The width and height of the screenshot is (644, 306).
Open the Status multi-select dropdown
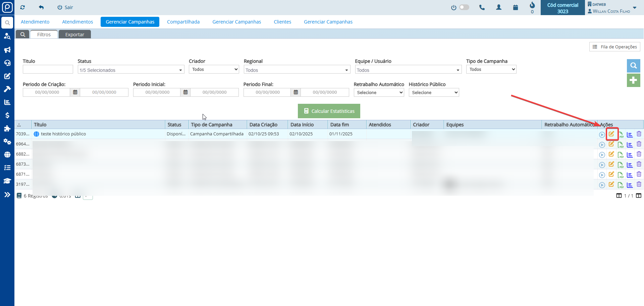click(x=131, y=70)
